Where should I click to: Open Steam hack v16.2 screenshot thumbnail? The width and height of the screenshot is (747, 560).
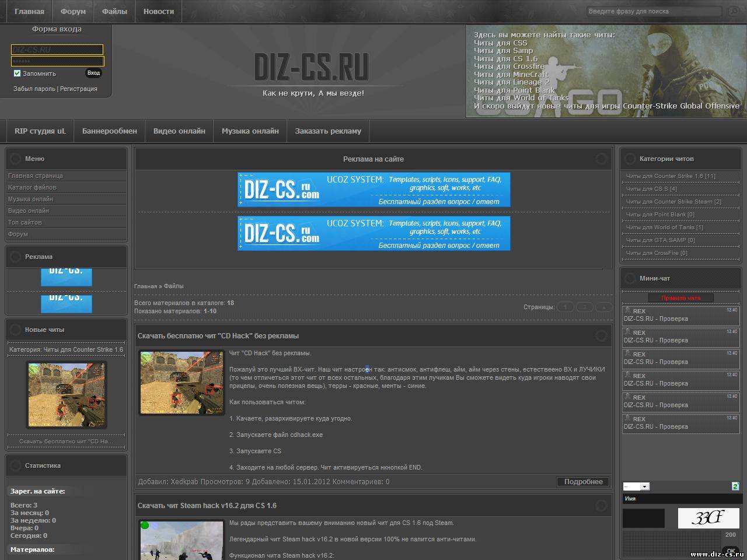pos(181,540)
